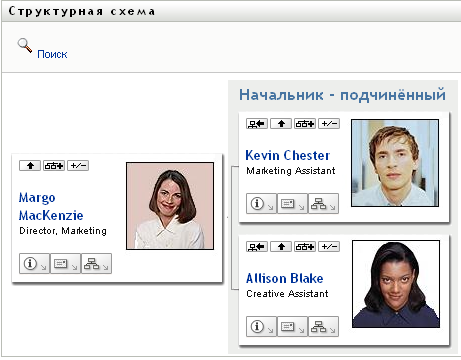
Task: Open Margo MacKenzie's profile link
Action: 51,207
